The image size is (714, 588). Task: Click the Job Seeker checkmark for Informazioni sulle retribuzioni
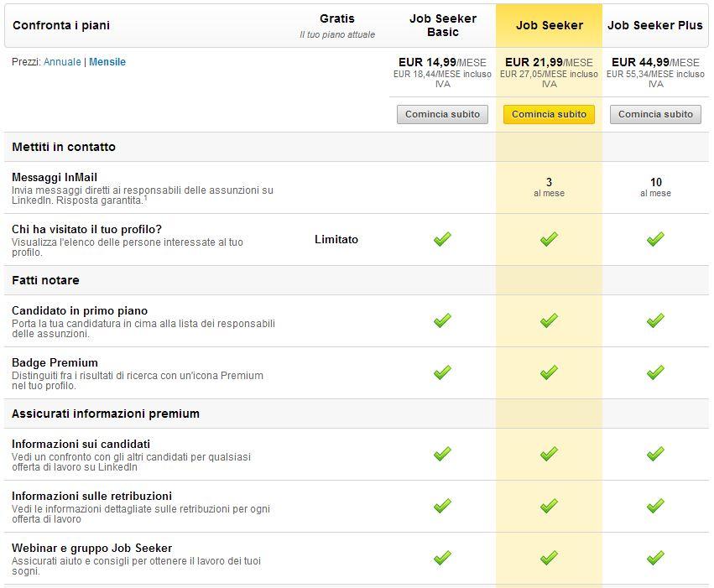click(549, 506)
